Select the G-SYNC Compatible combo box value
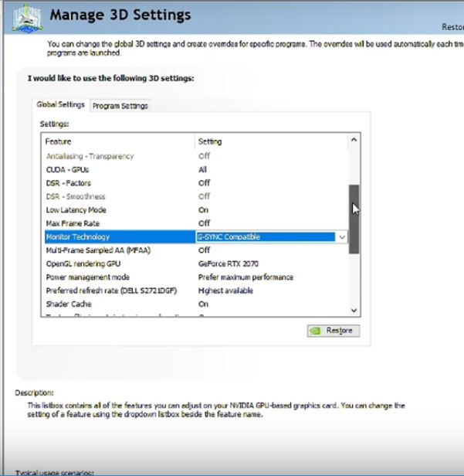The image size is (464, 476). point(266,237)
